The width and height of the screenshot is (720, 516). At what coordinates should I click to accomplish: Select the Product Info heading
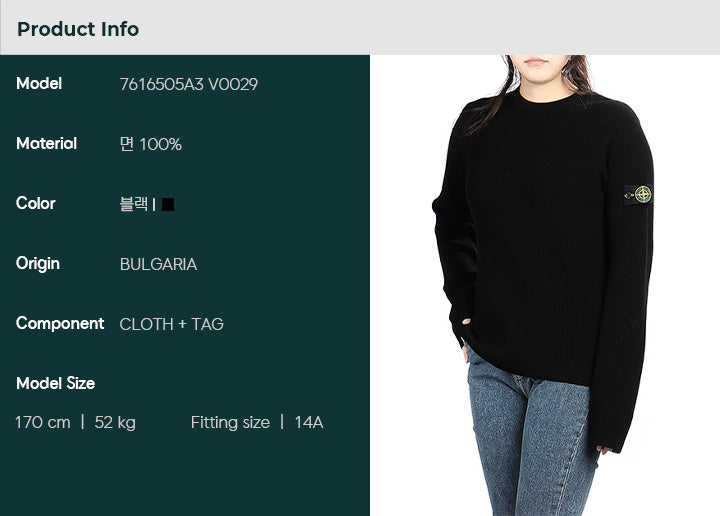pyautogui.click(x=78, y=29)
